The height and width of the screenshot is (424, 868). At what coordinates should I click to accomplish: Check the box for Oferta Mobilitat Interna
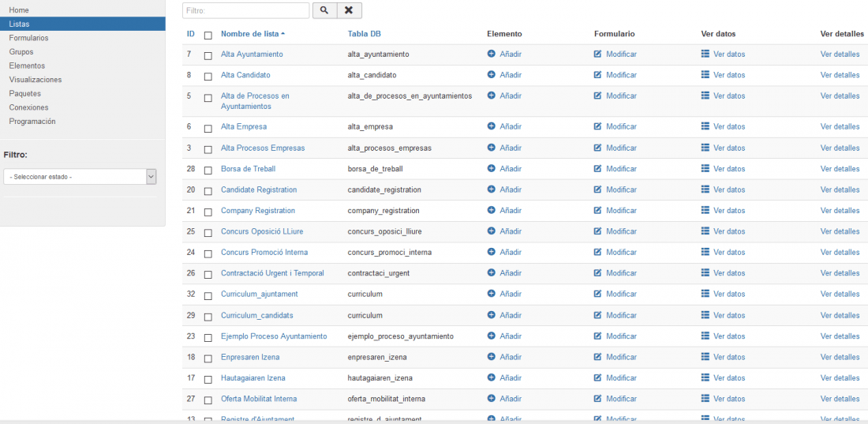208,401
